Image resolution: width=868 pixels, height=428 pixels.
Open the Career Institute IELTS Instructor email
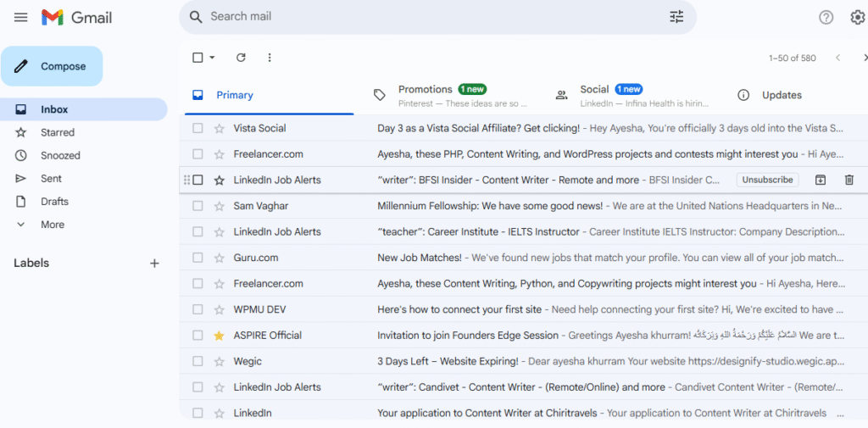[x=524, y=232]
